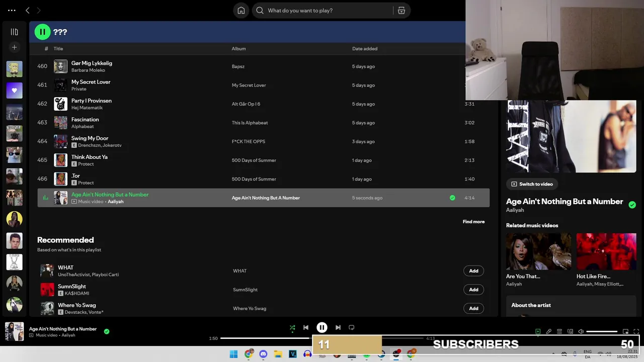Click plus icon to create playlist
This screenshot has height=362, width=644.
14,47
